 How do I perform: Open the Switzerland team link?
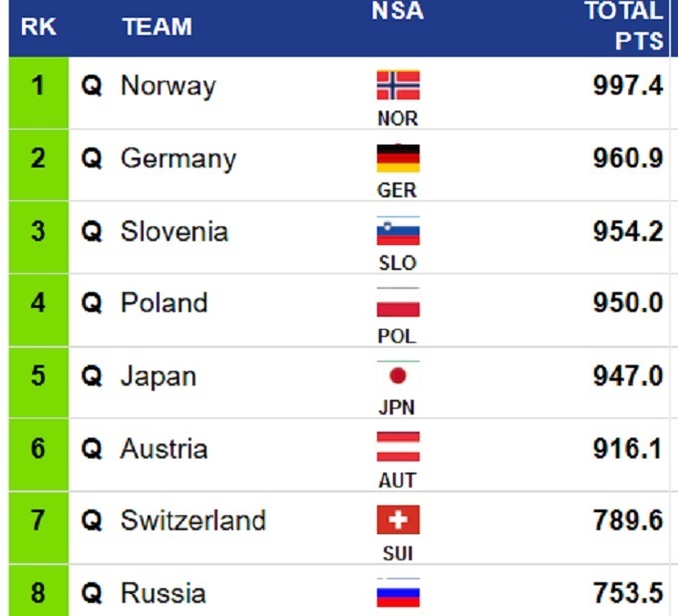point(193,520)
